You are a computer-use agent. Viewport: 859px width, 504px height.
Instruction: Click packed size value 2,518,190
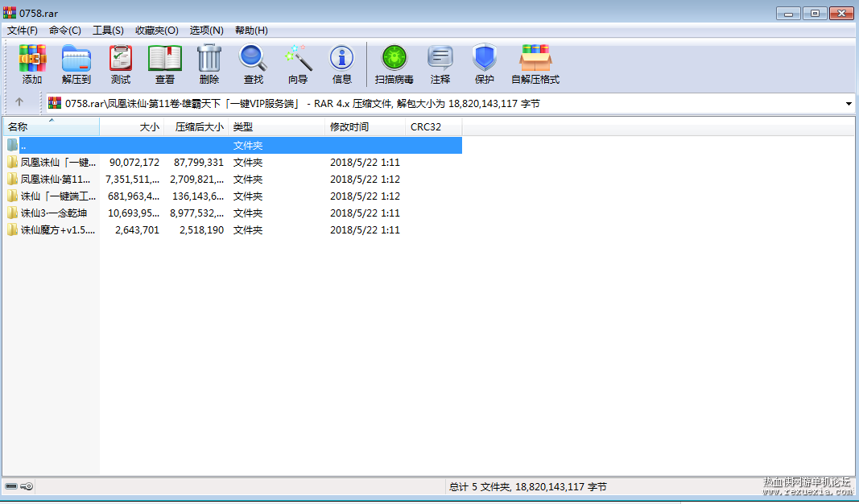201,230
